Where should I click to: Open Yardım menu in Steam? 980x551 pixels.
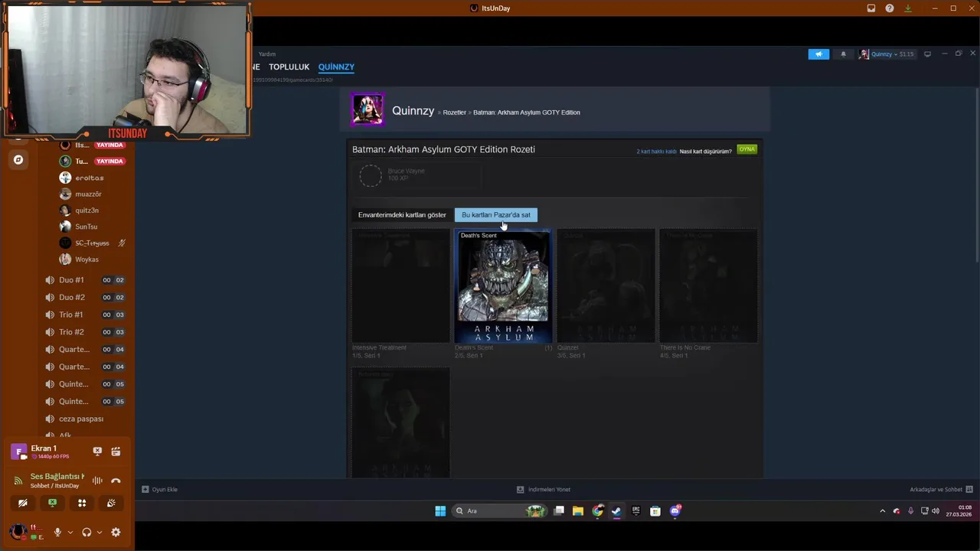(266, 54)
